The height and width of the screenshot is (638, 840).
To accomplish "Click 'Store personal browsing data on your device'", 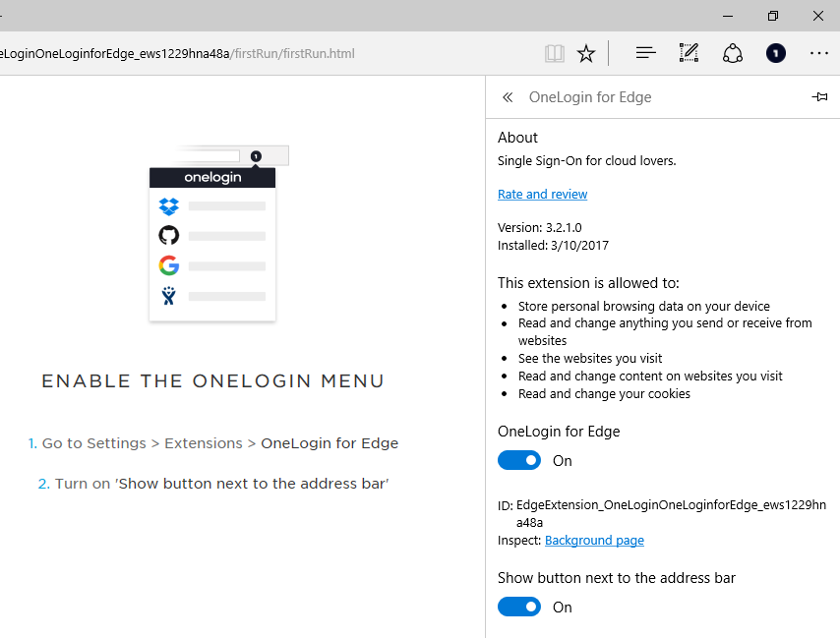I will coord(643,306).
